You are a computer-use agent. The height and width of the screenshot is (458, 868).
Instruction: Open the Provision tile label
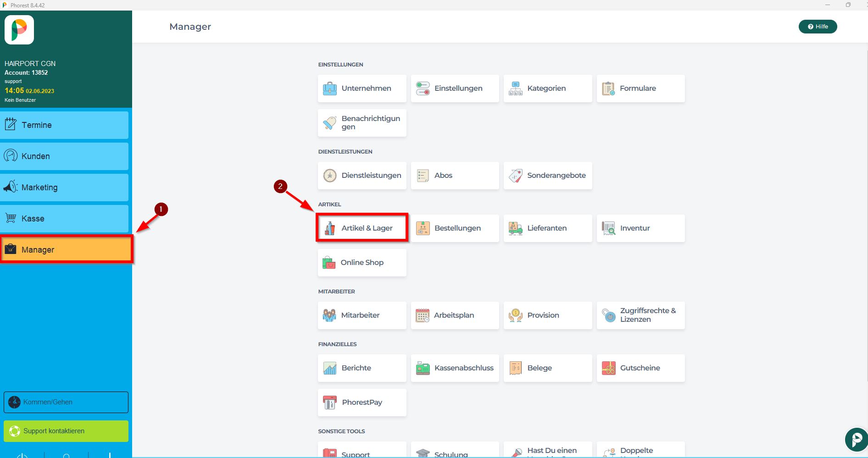click(x=543, y=315)
